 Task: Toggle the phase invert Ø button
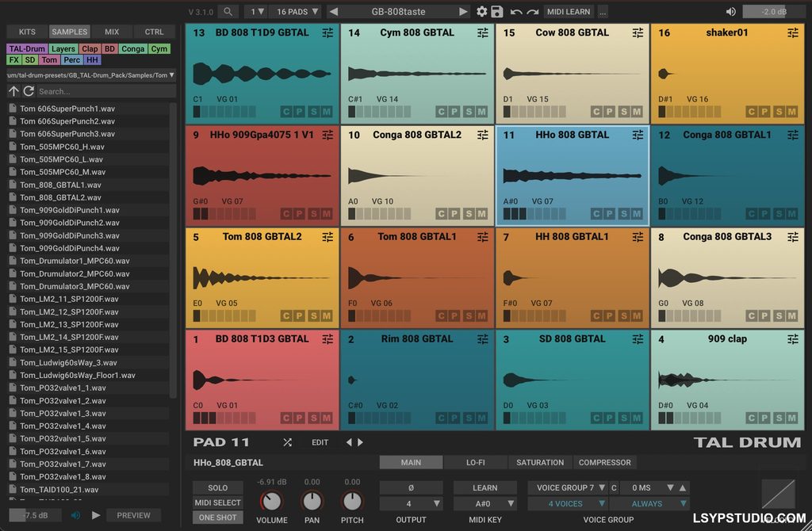[x=412, y=487]
